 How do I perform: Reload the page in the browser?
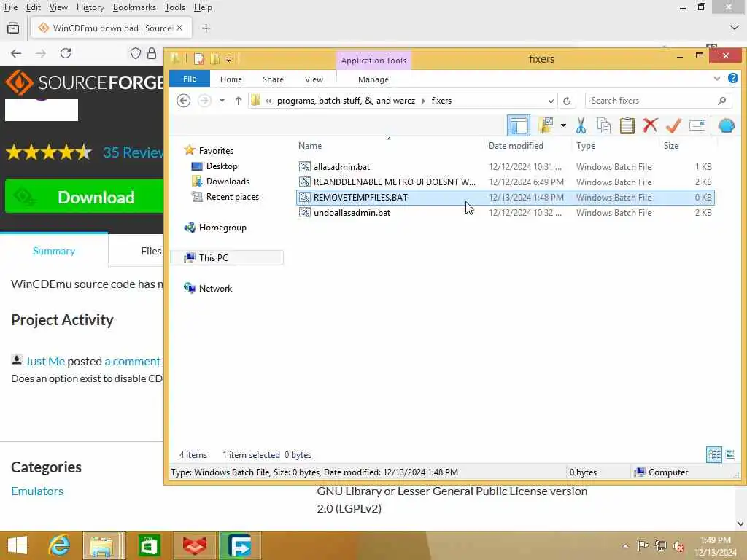(x=66, y=53)
